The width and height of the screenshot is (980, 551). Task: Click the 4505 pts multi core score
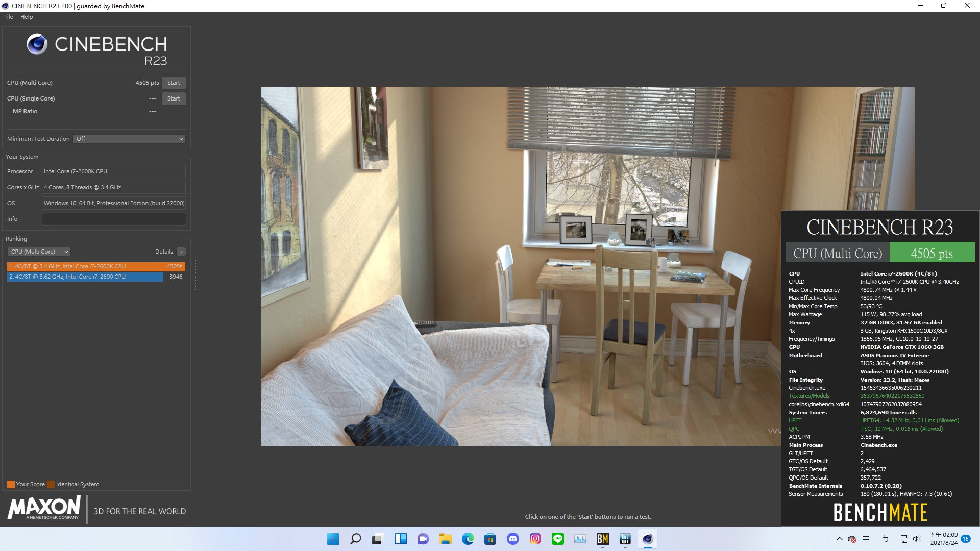147,83
